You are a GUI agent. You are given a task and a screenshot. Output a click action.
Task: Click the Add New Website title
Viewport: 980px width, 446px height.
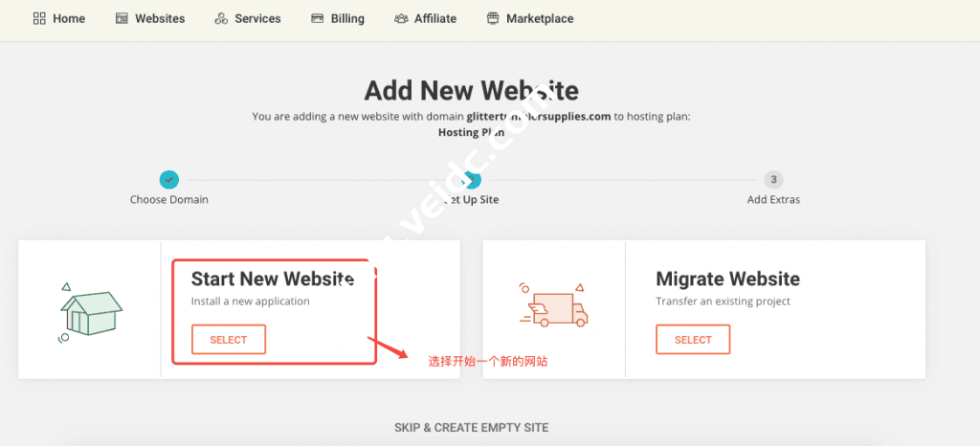click(471, 91)
